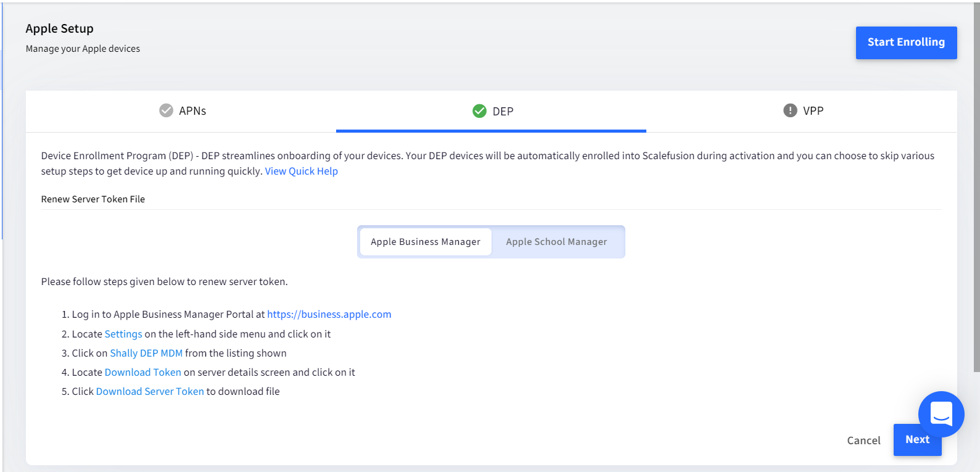Switch to the VPP tab
Viewport: 980px width, 472px height.
(x=802, y=111)
